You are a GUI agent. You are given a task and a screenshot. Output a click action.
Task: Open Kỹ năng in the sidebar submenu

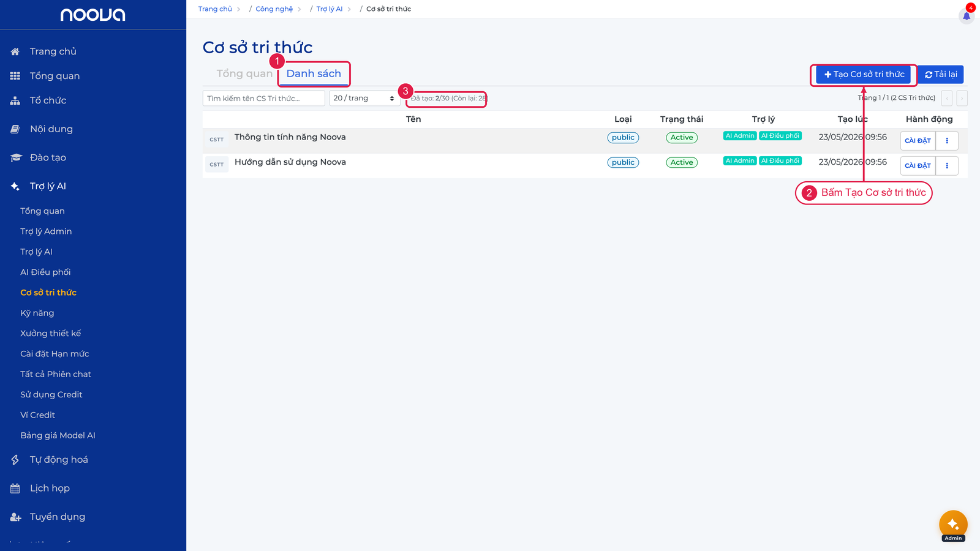pyautogui.click(x=37, y=313)
